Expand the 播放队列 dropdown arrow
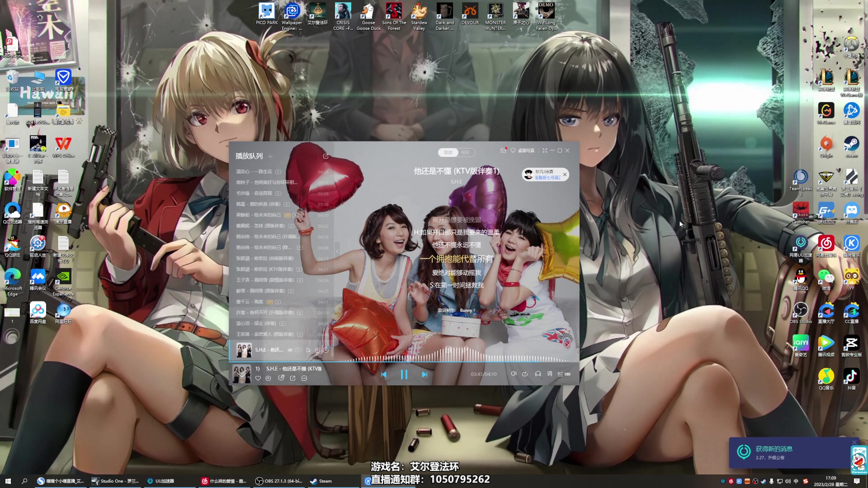This screenshot has height=488, width=868. click(270, 156)
